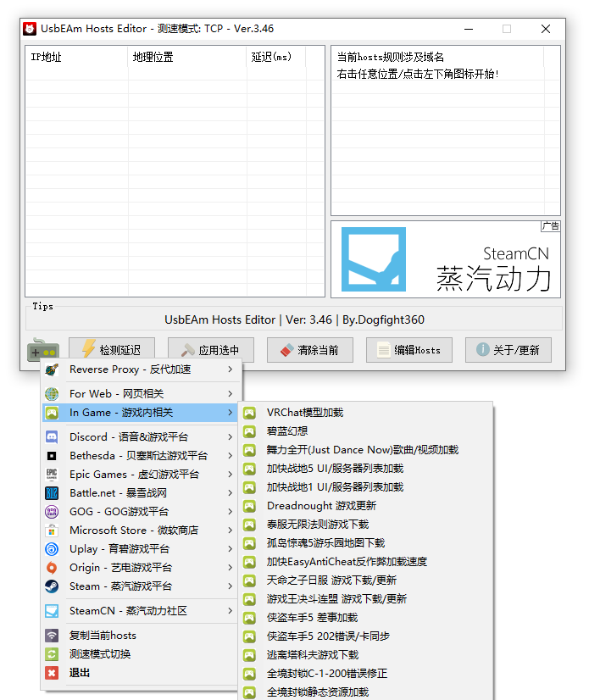Expand the Reverse Proxy submenu arrow
This screenshot has height=700, width=589.
[230, 369]
